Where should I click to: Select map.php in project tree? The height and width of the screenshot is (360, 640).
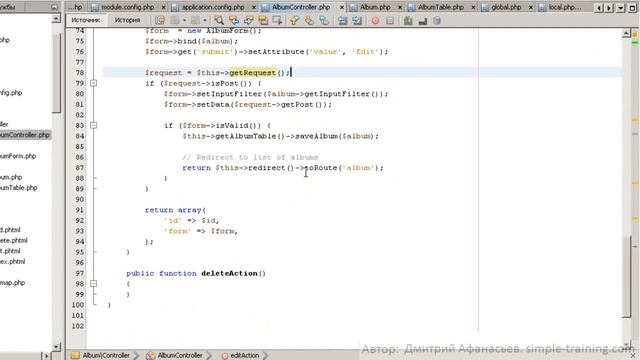[12, 282]
